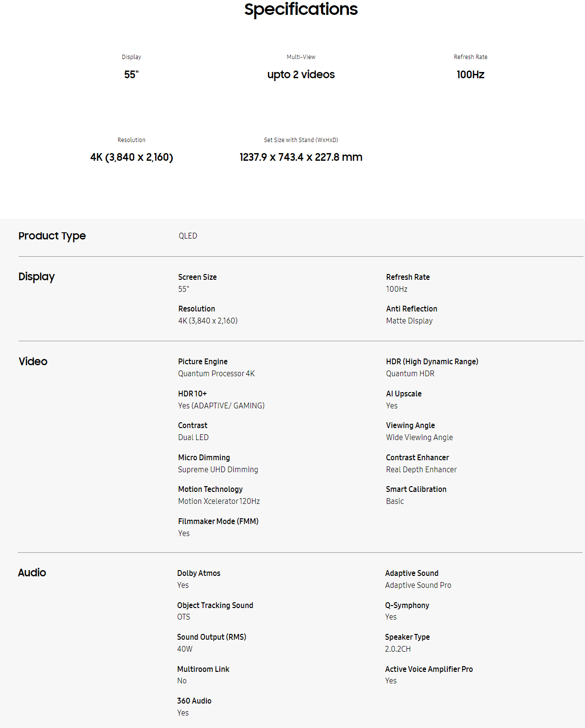Click the Anti Reflection spec label

click(x=411, y=309)
